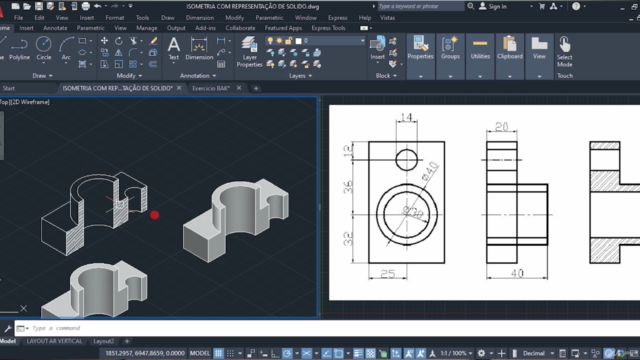This screenshot has height=360, width=640.
Task: Activate the Mirror tool
Action: point(118,53)
